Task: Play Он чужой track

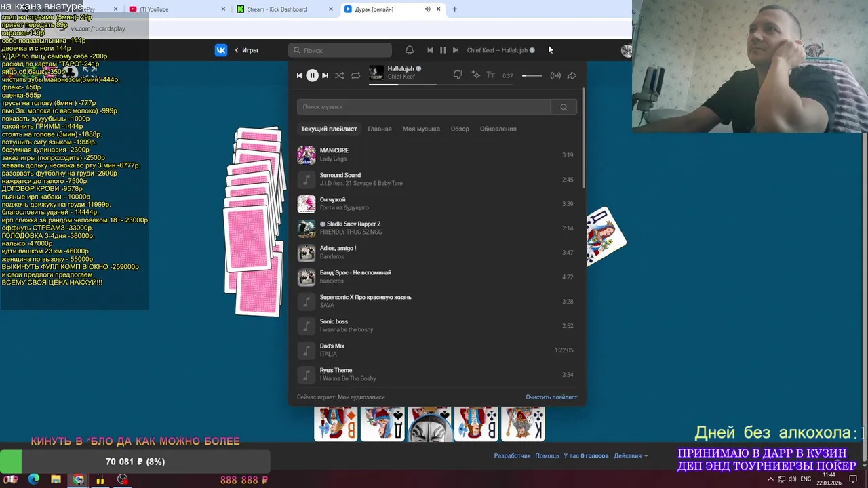Action: coord(437,203)
